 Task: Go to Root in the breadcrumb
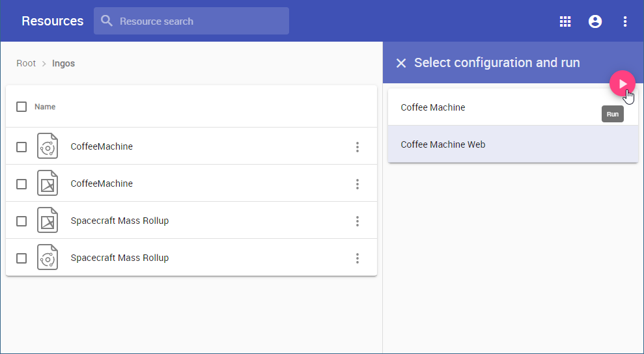[x=26, y=64]
